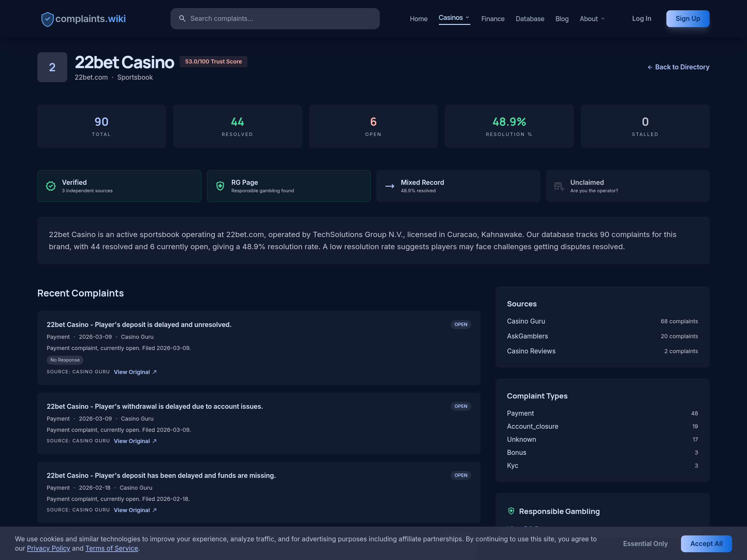The image size is (747, 560).
Task: Open the Privacy Policy link
Action: (49, 548)
